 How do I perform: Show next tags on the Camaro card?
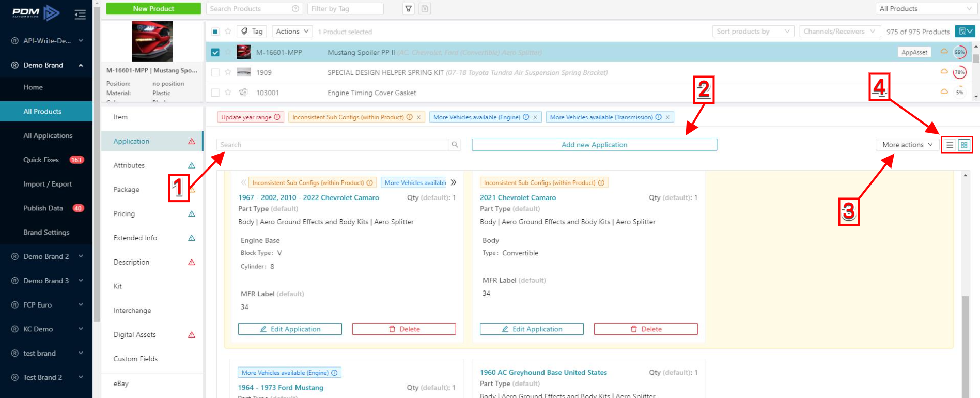454,182
